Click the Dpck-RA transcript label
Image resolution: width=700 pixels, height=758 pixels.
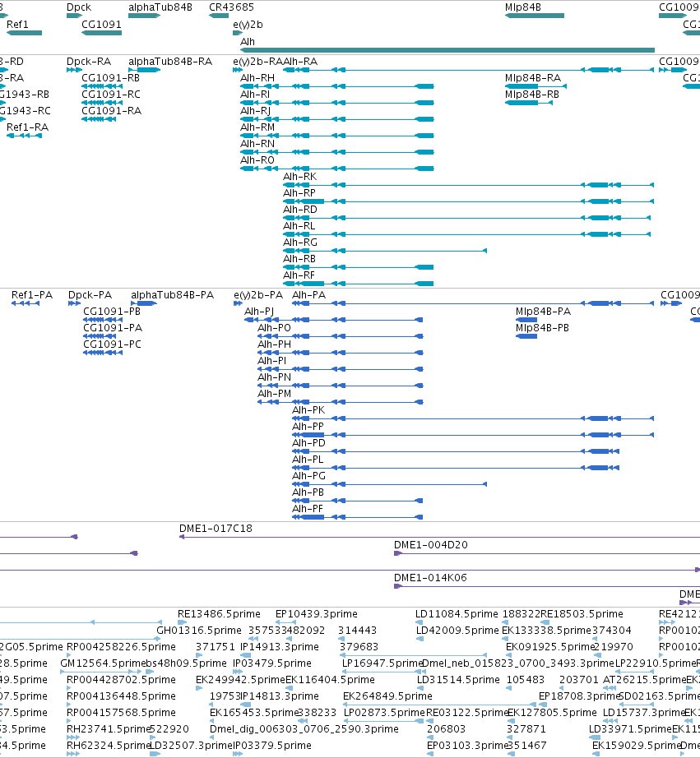point(89,62)
